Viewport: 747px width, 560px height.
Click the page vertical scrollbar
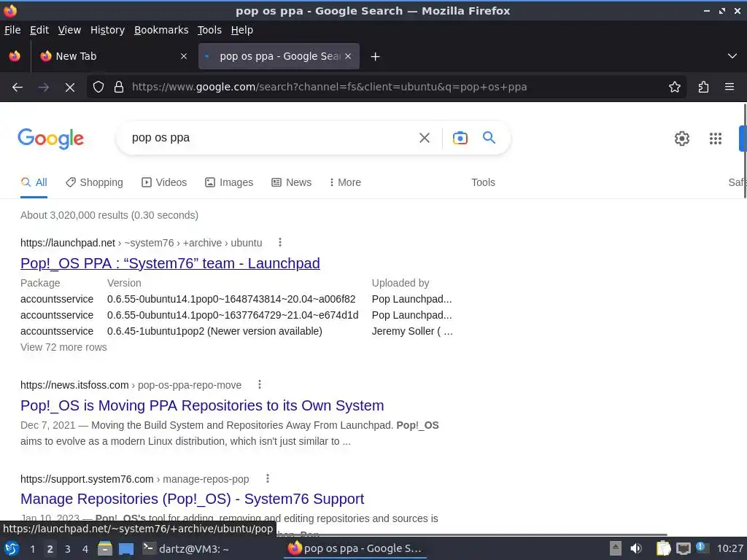click(x=743, y=152)
